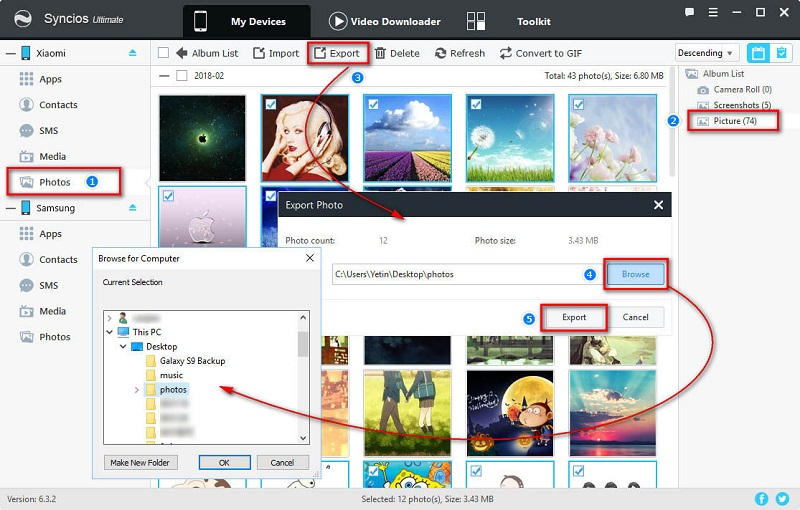Select the green Apple galaxy thumbnail

[x=202, y=138]
